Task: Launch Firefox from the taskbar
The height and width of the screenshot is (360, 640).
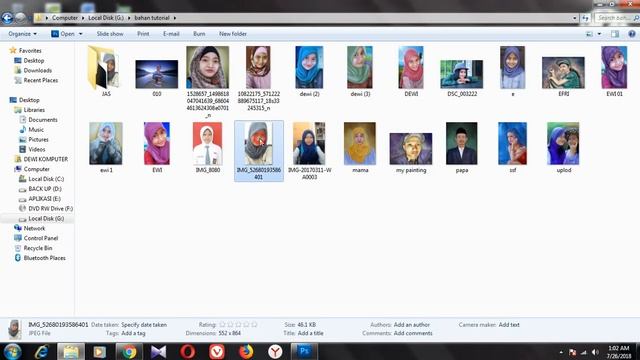Action: tap(246, 352)
